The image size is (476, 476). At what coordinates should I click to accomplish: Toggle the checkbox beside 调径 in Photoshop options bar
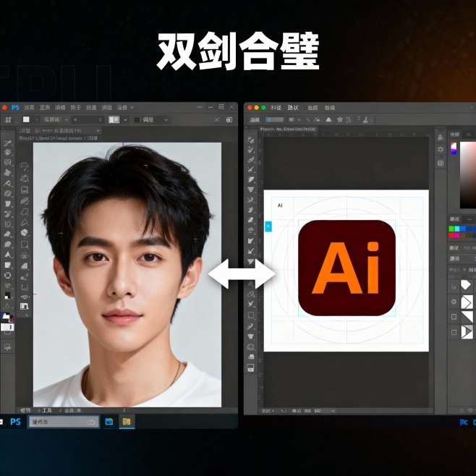[137, 119]
